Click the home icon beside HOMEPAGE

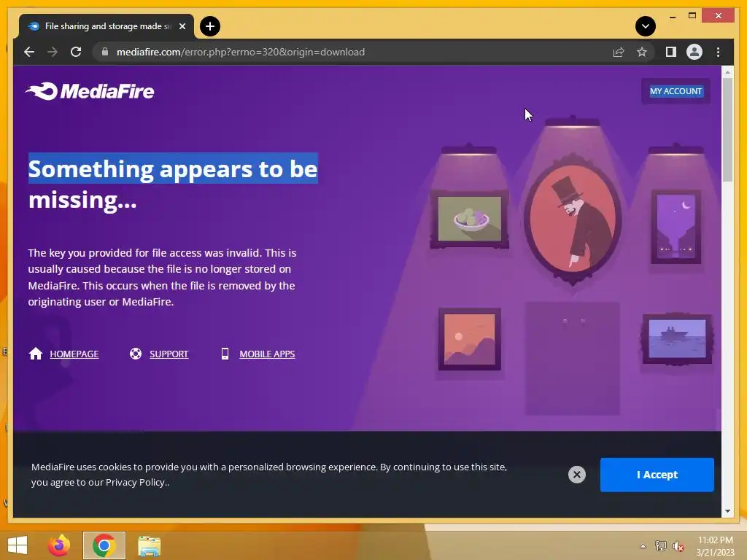tap(36, 354)
